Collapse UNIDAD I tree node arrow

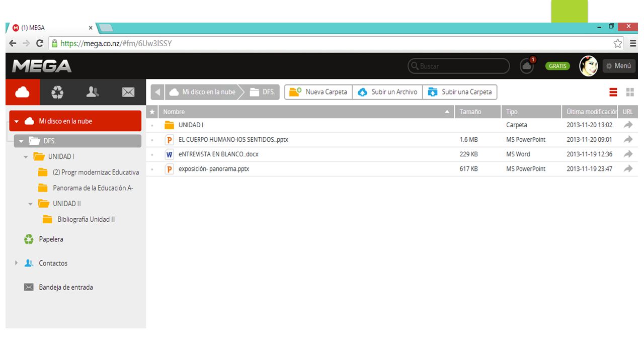pyautogui.click(x=26, y=157)
